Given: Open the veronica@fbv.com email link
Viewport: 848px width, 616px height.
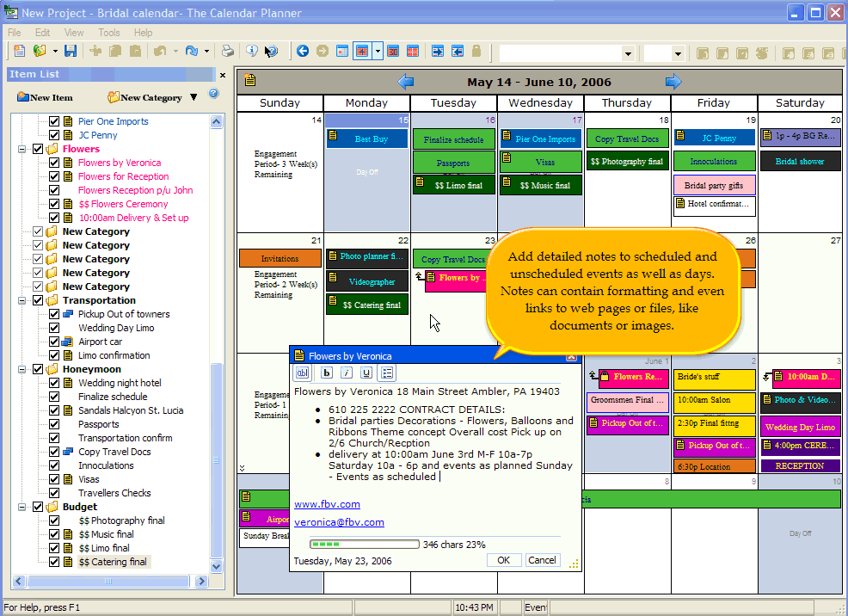Looking at the screenshot, I should [339, 522].
